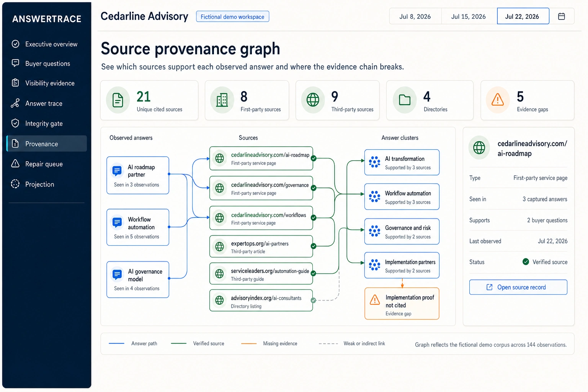This screenshot has width=588, height=392.
Task: Click the Open source record button
Action: [518, 287]
